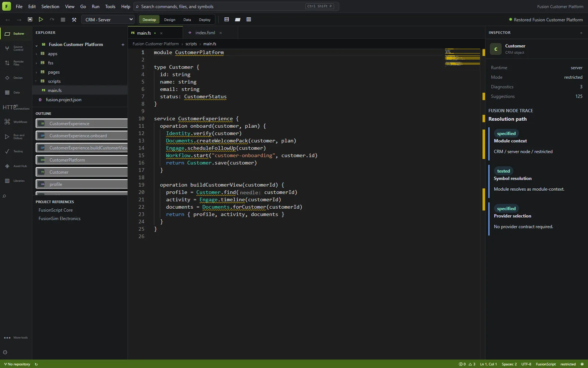
Task: Open the Explorer view in activity bar
Action: pyautogui.click(x=16, y=34)
